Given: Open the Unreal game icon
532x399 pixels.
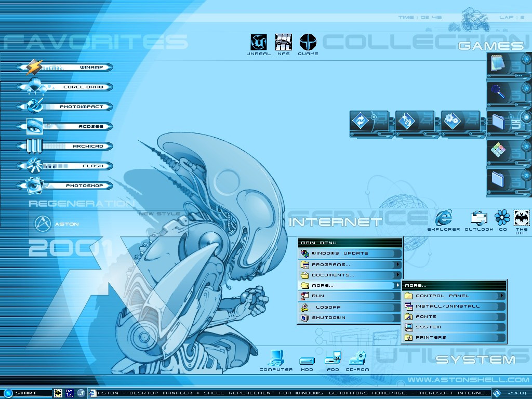Looking at the screenshot, I should (x=259, y=45).
